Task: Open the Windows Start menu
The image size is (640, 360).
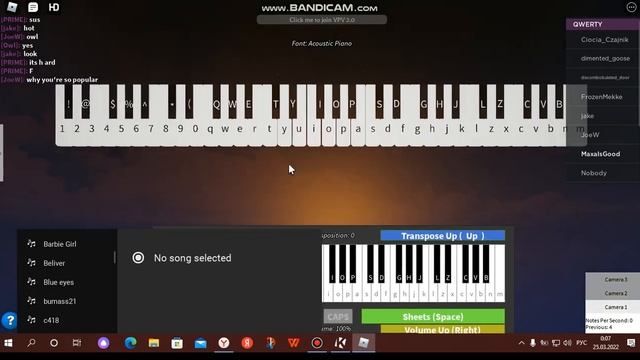Action: (x=8, y=343)
